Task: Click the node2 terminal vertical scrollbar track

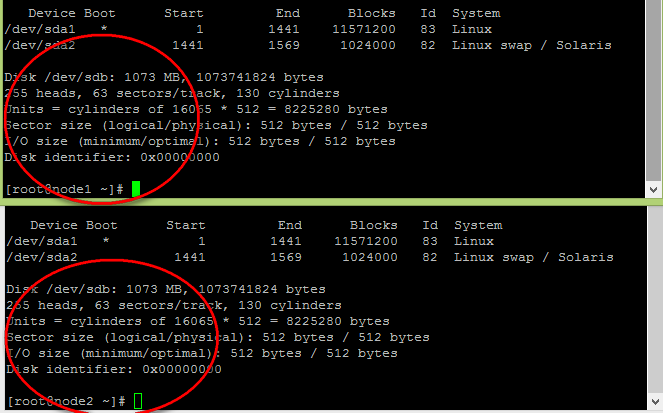Action: tap(654, 300)
